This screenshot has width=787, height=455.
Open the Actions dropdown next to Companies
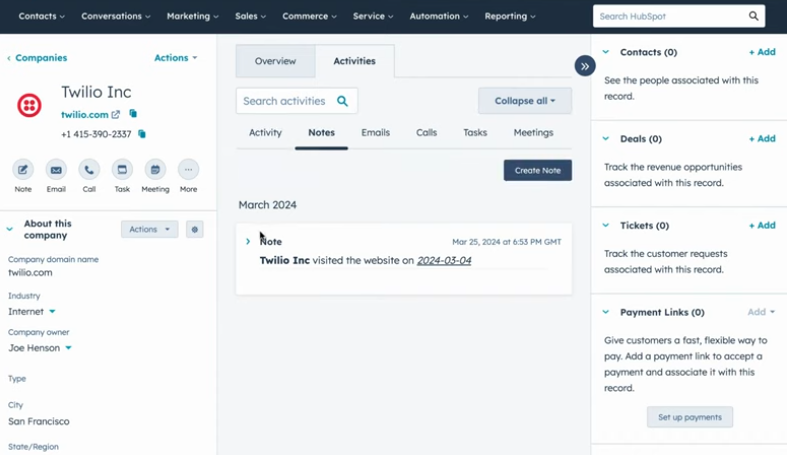(x=176, y=58)
